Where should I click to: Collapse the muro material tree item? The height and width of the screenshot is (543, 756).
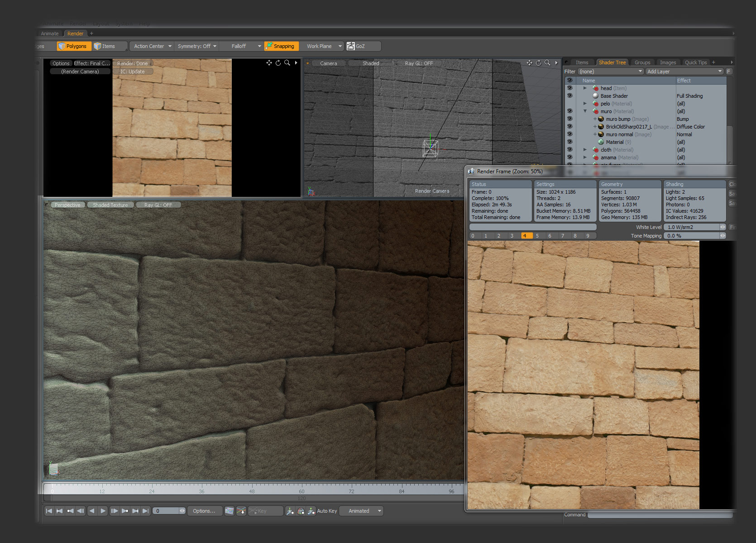[x=585, y=111]
